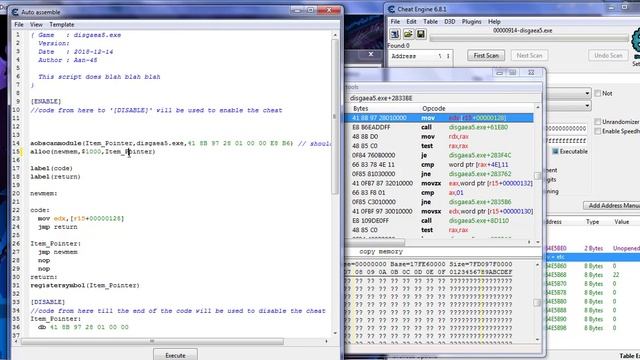Click script editor vertical scrollbar
Image resolution: width=640 pixels, height=360 pixels.
(335, 116)
